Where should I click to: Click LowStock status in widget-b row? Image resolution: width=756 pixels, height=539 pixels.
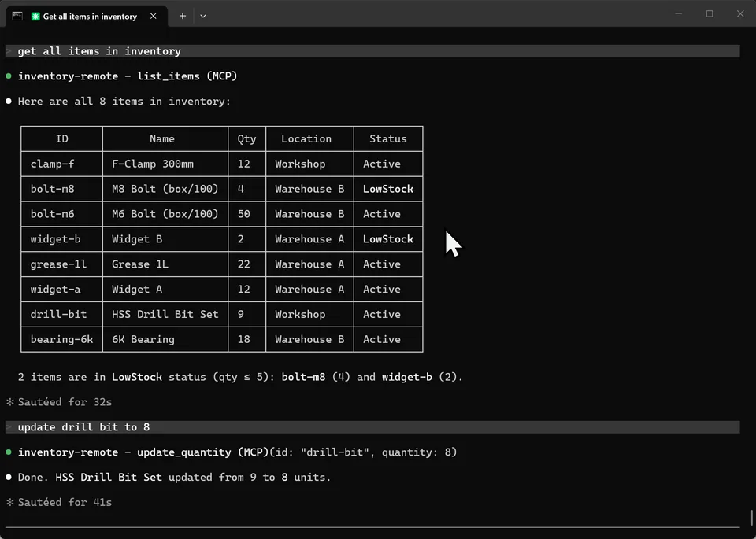(x=388, y=239)
